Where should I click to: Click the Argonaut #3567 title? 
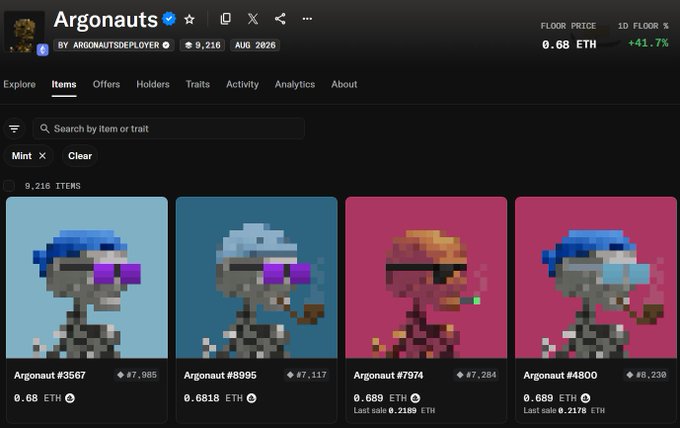50,375
